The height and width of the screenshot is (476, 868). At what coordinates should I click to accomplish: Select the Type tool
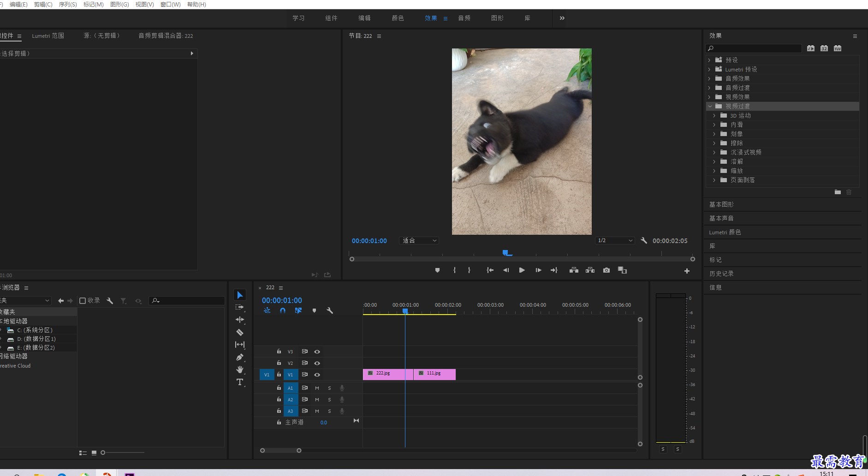(x=240, y=382)
